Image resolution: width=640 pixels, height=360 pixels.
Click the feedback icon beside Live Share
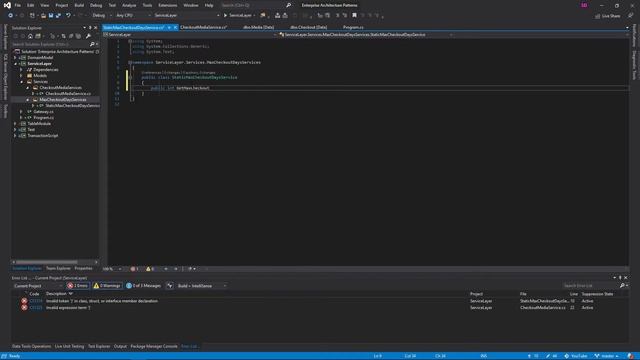(x=630, y=16)
